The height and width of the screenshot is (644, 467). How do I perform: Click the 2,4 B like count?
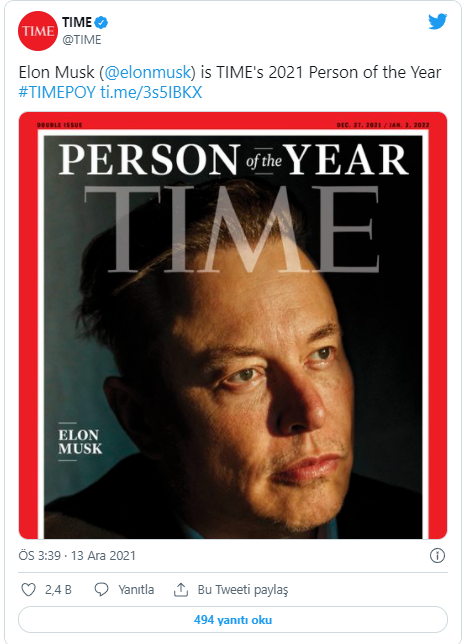[x=58, y=590]
